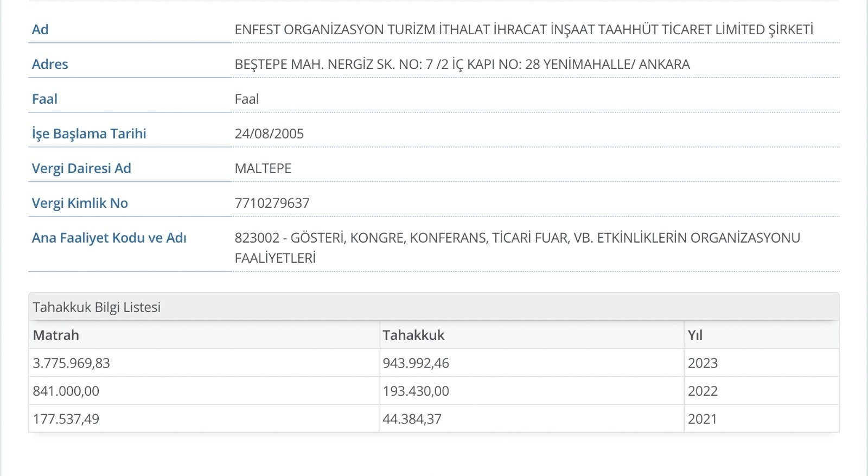
Task: Select the activity code 823002 description
Action: (x=518, y=247)
